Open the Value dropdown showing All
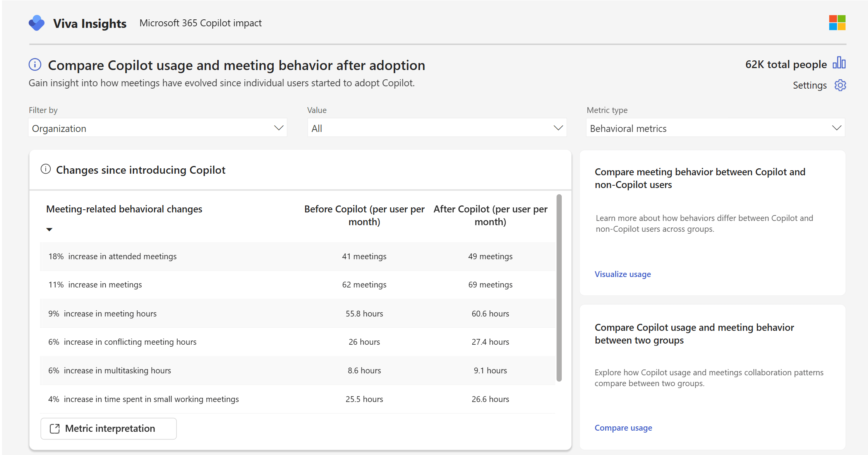The height and width of the screenshot is (455, 868). tap(436, 128)
